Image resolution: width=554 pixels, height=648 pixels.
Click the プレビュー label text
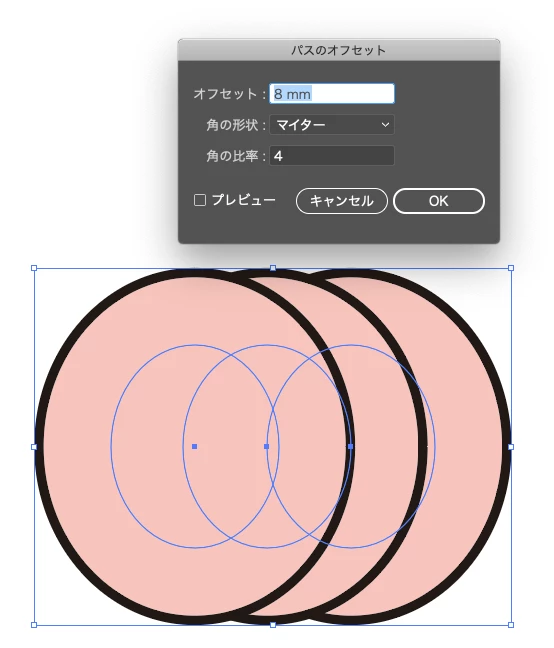coord(243,200)
